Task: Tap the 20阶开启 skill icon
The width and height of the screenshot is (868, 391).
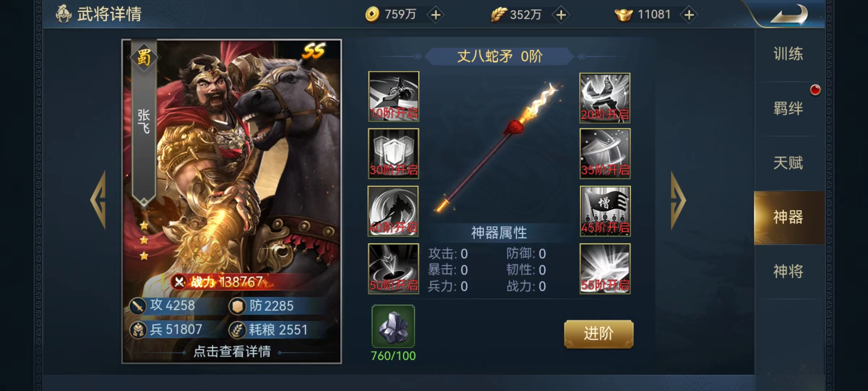Action: coord(605,98)
